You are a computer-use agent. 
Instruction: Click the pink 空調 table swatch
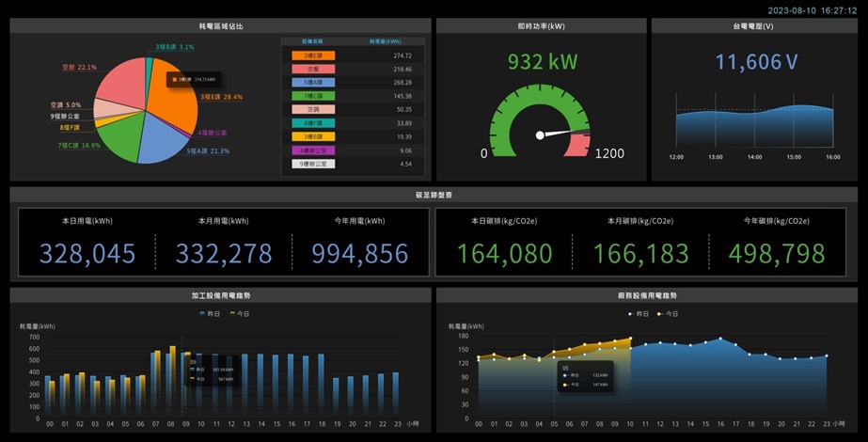click(x=313, y=110)
